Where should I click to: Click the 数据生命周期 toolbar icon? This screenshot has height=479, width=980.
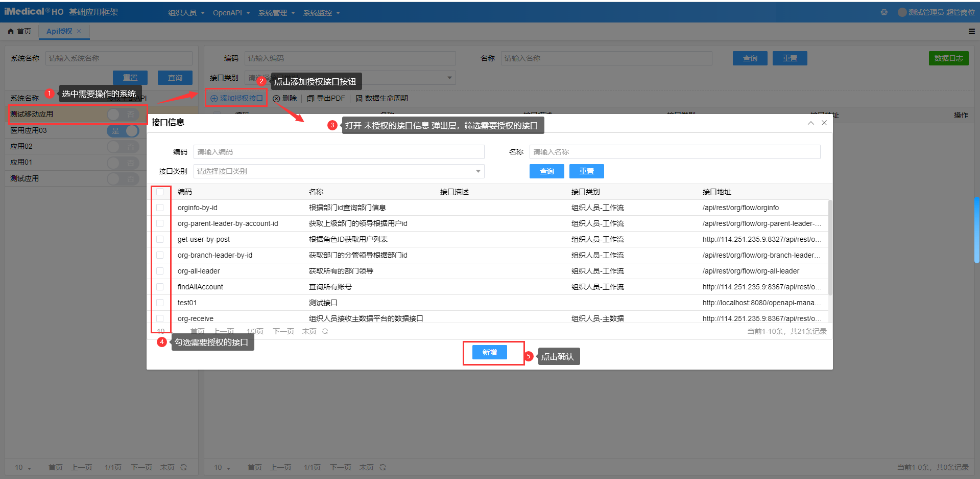[359, 98]
